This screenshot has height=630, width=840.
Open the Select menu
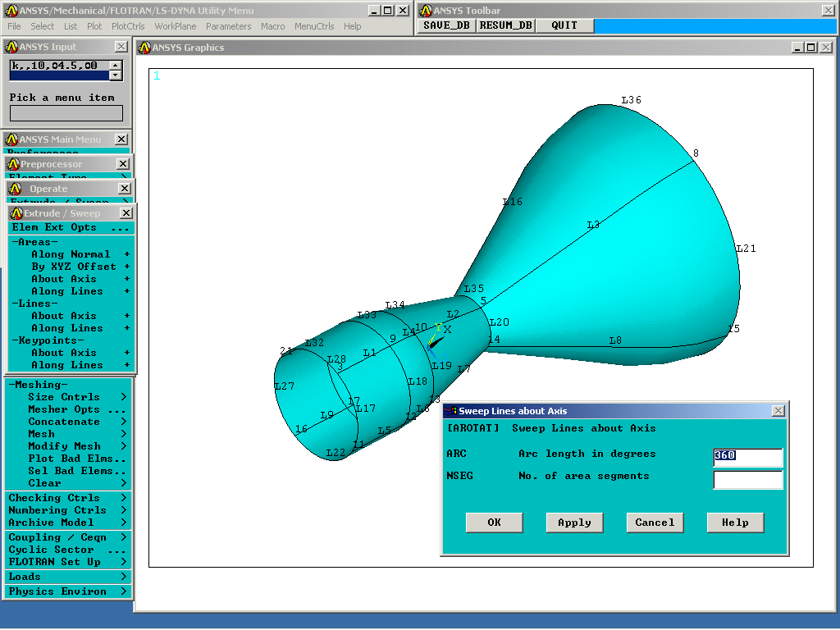pyautogui.click(x=42, y=26)
